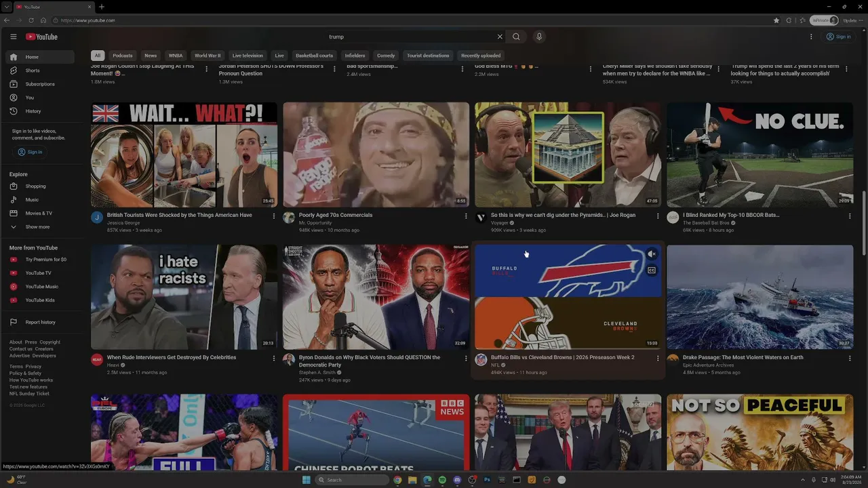
Task: Open the taskbar Search box
Action: pos(352,480)
